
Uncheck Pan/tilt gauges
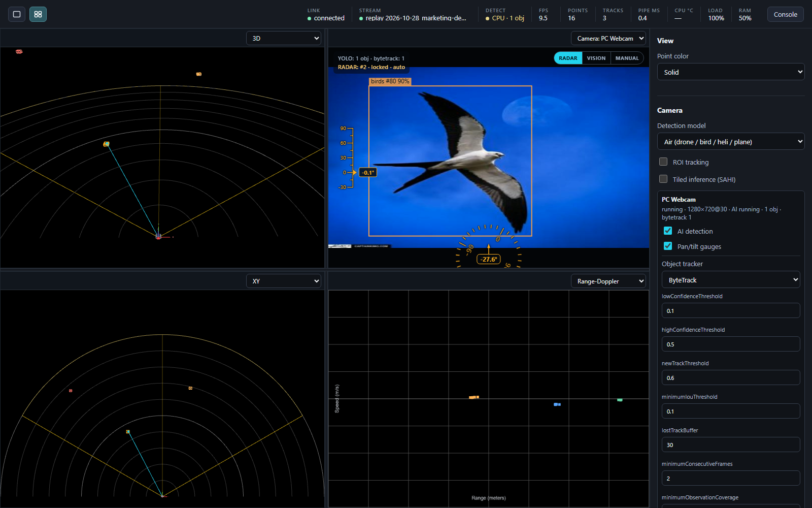[668, 246]
